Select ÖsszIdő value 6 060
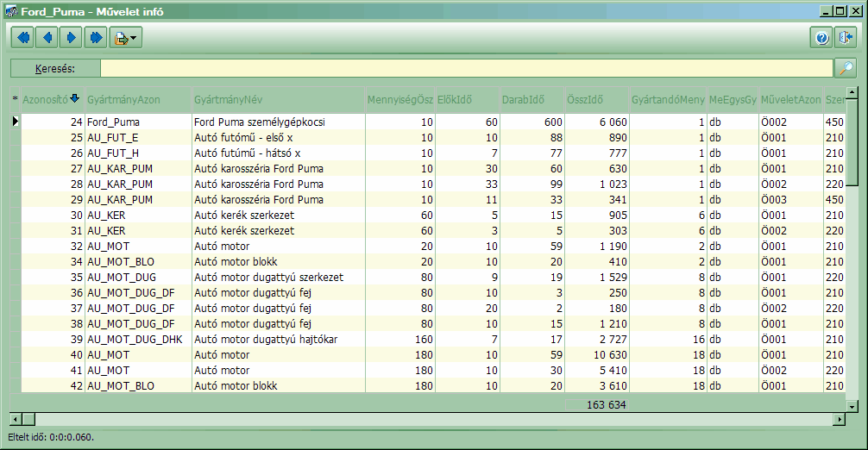868x450 pixels. (597, 122)
